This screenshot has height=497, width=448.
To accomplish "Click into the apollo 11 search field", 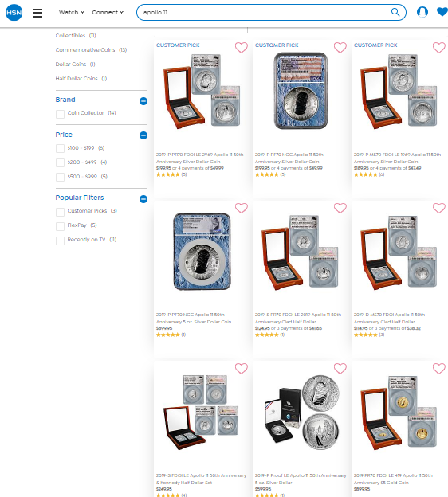I will point(265,13).
